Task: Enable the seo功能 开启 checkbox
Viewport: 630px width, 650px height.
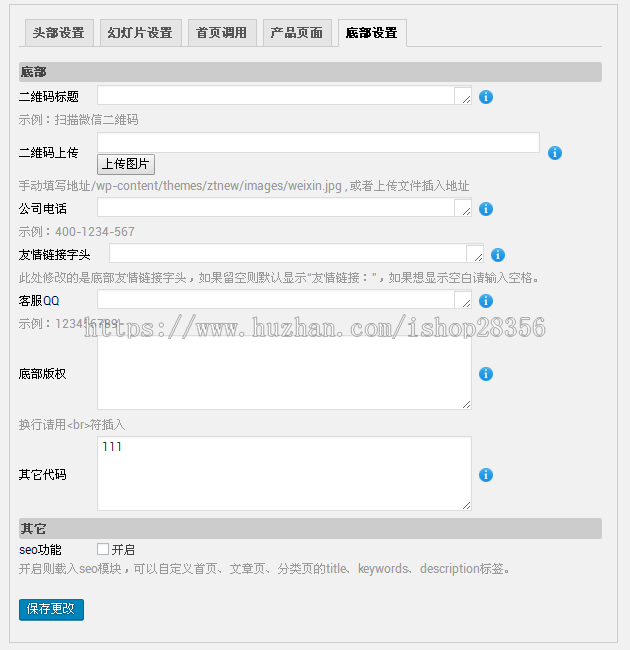Action: tap(103, 549)
